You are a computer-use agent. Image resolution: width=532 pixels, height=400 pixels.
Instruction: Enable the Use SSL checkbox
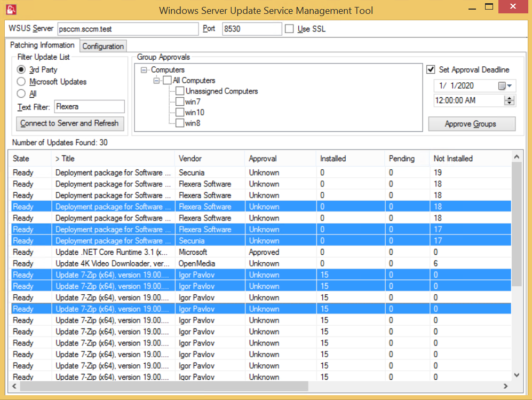[289, 29]
